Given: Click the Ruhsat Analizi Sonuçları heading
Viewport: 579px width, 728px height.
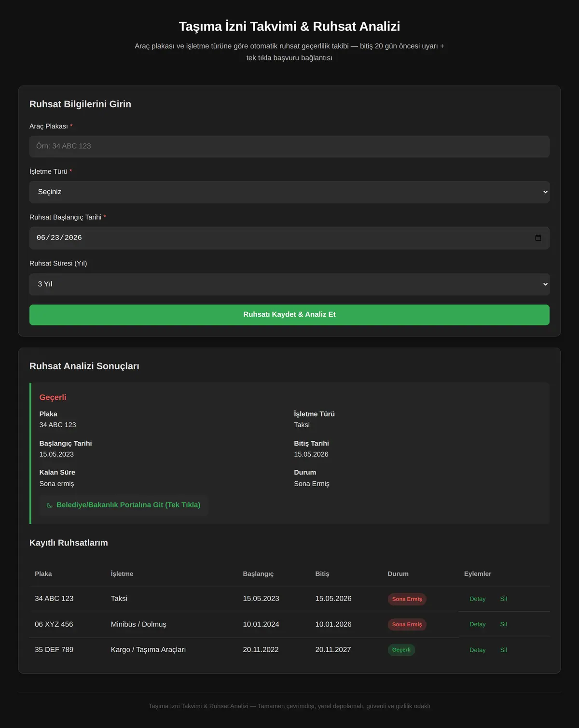Looking at the screenshot, I should click(x=84, y=366).
